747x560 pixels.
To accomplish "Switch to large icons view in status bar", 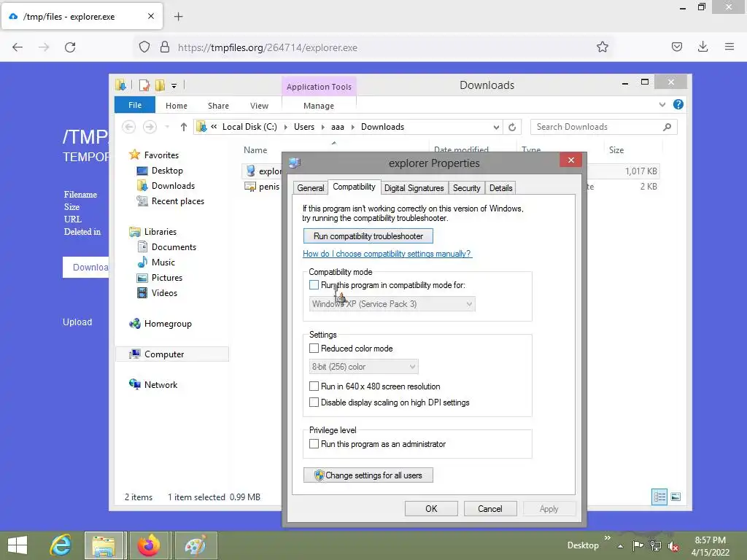I will (676, 497).
